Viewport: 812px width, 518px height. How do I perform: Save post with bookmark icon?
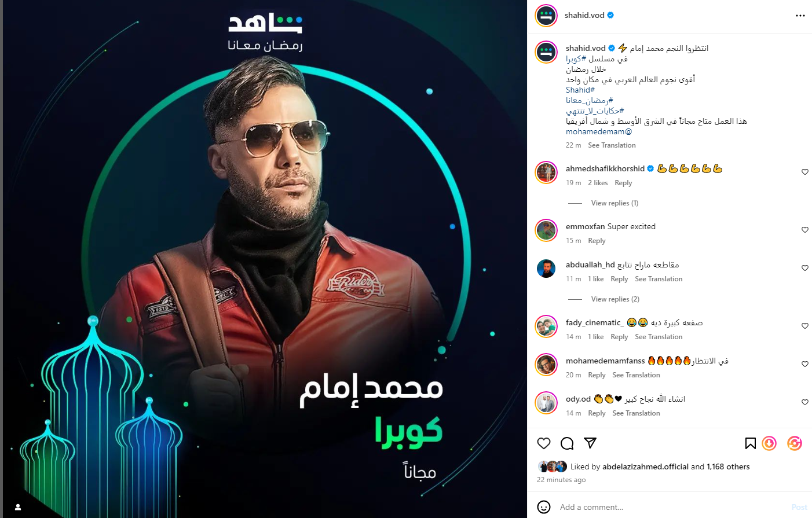(x=751, y=443)
